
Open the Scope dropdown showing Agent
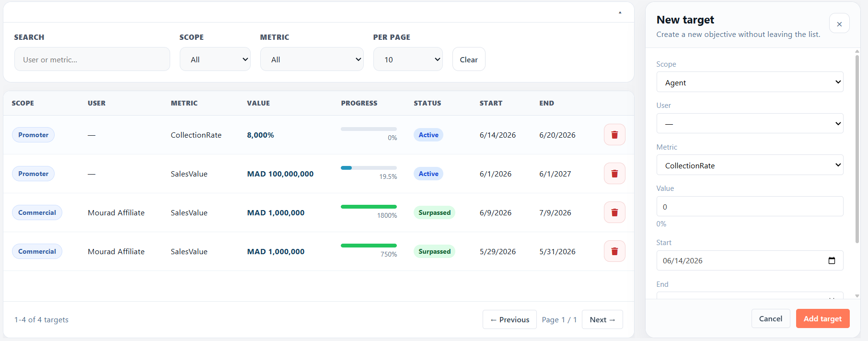[750, 82]
